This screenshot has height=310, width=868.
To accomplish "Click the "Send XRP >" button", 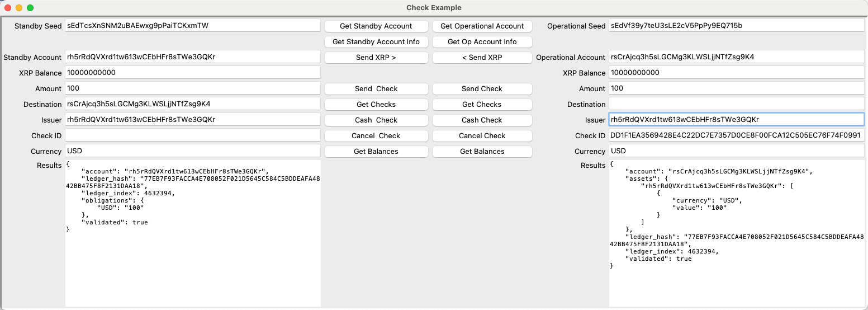I will pos(376,58).
